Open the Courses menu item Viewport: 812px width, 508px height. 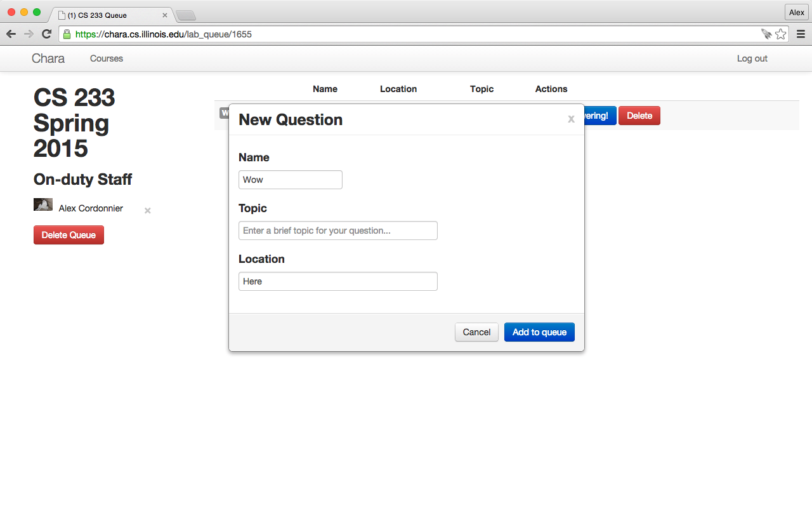coord(107,58)
